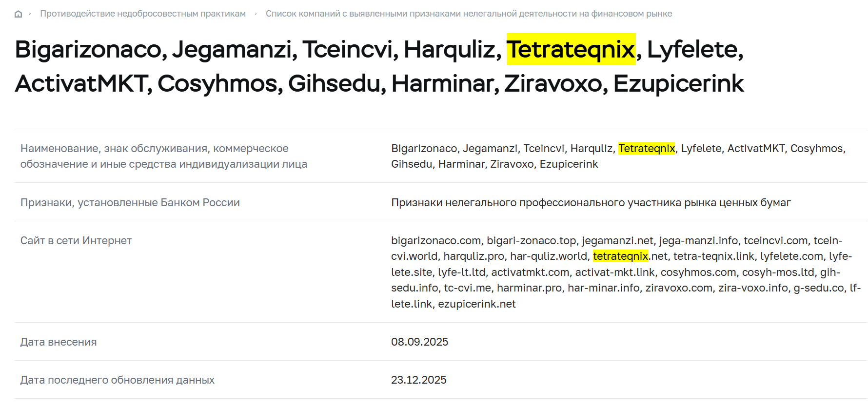Click the highlighted 'tetrateqnix' domain in the site list
Screen dimensions: 868x408
click(x=621, y=256)
